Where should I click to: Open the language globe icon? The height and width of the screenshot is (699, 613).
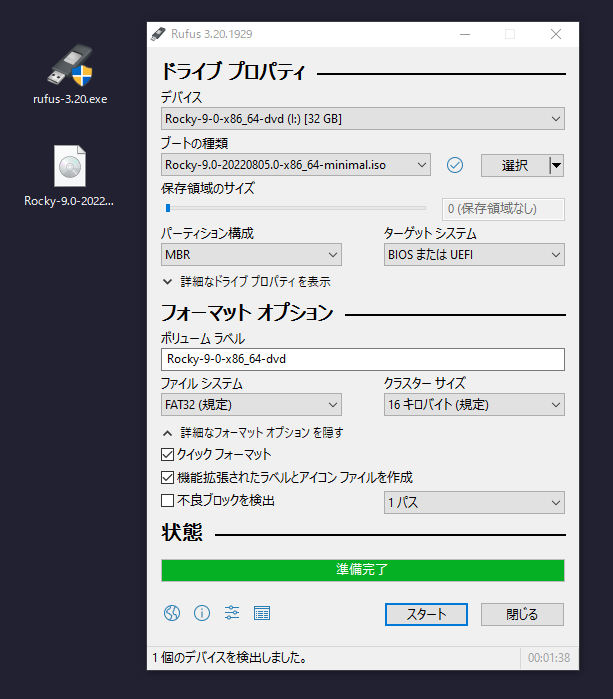172,613
